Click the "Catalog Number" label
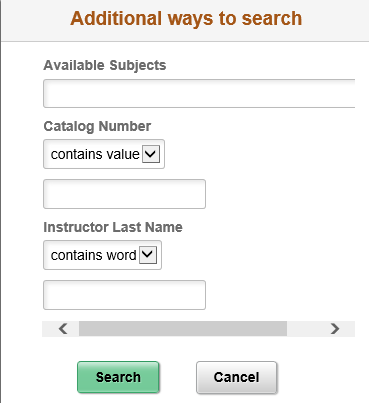This screenshot has width=369, height=403. point(97,126)
